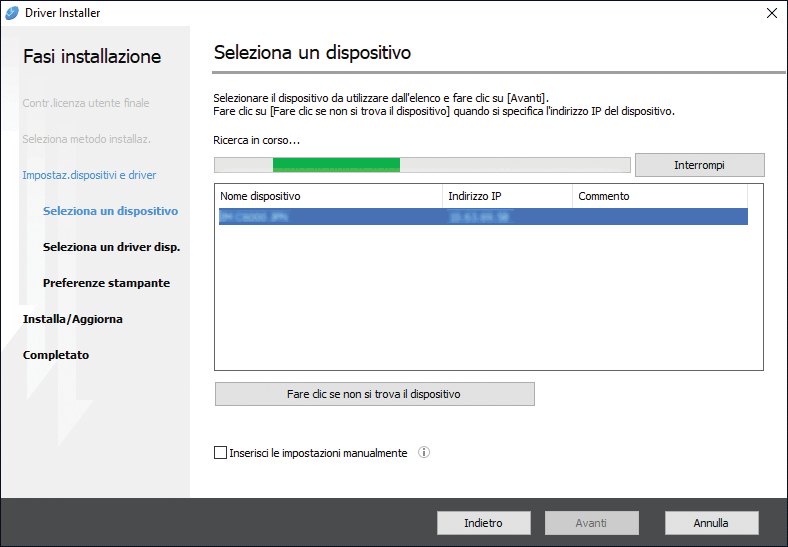Open 'Preferenze stampante' step in sidebar

[106, 283]
